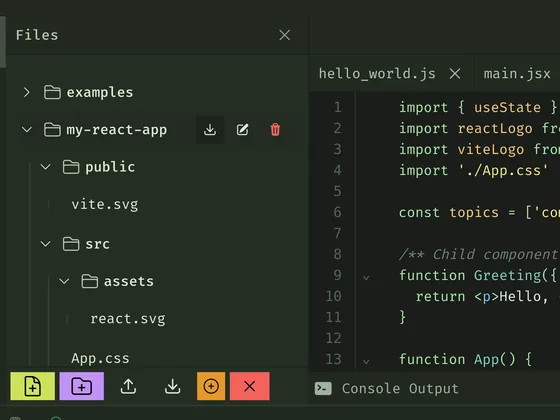
Task: Open vite.svg in the file tree
Action: pyautogui.click(x=105, y=205)
